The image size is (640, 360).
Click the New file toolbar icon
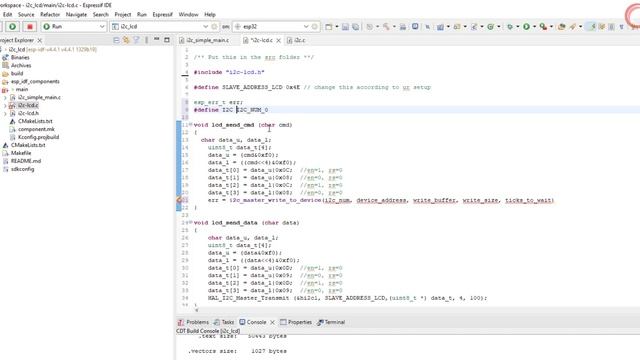tap(329, 27)
